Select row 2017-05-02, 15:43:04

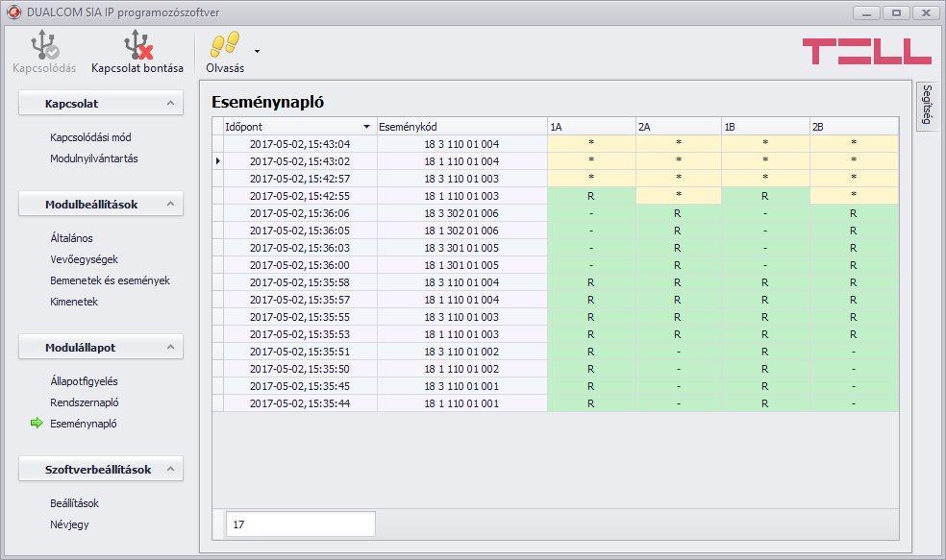[555, 144]
